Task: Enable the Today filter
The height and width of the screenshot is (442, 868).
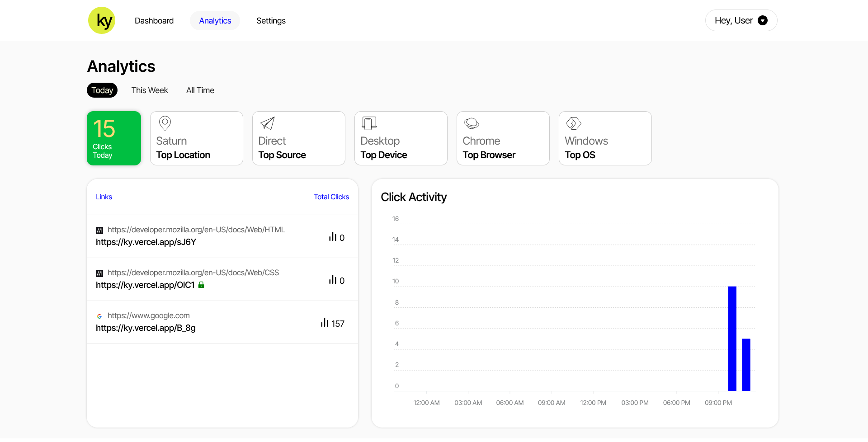Action: coord(102,90)
